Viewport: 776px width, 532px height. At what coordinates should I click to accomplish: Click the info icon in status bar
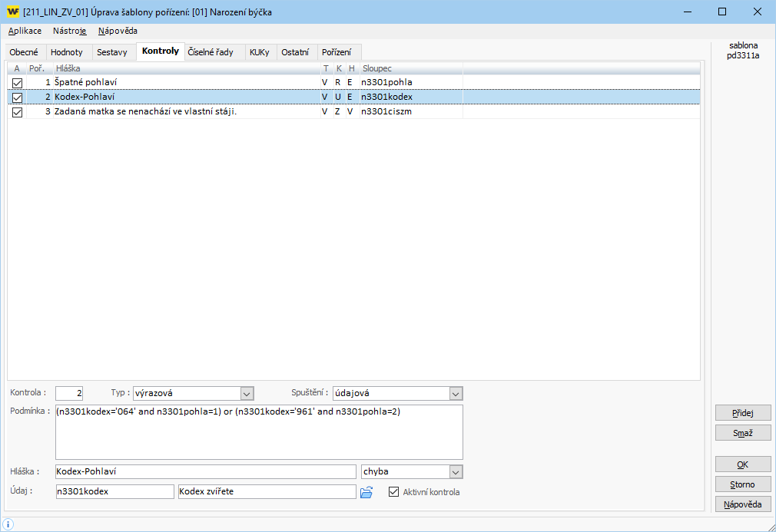pyautogui.click(x=8, y=524)
